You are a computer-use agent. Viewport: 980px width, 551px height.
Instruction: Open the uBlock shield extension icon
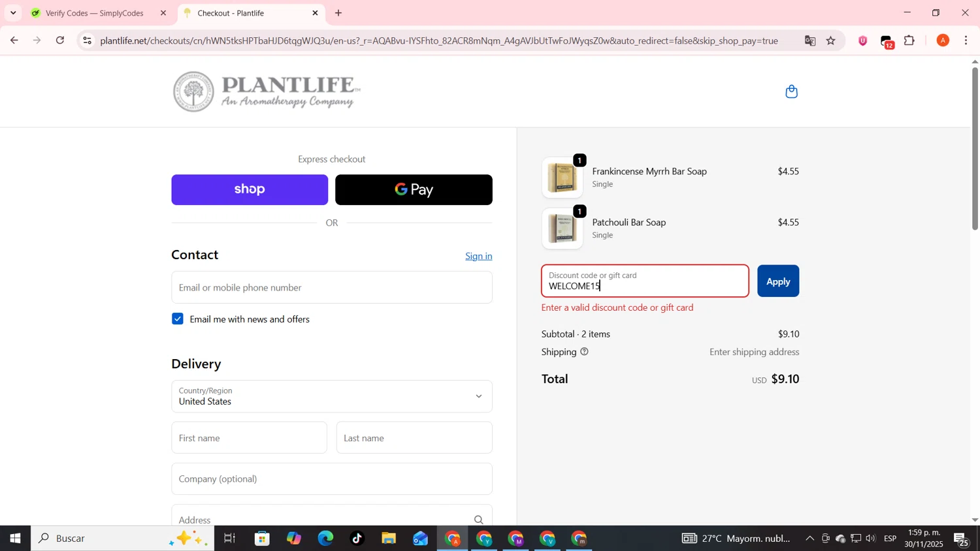click(863, 40)
